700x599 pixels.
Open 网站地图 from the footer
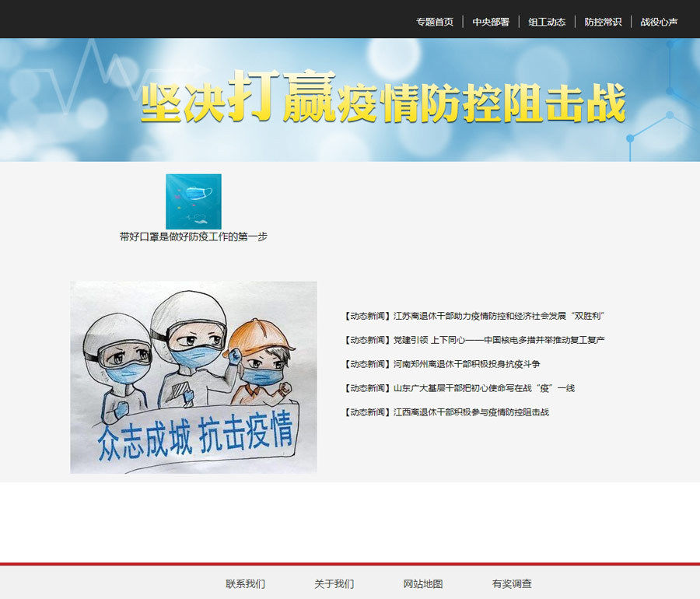(x=423, y=583)
